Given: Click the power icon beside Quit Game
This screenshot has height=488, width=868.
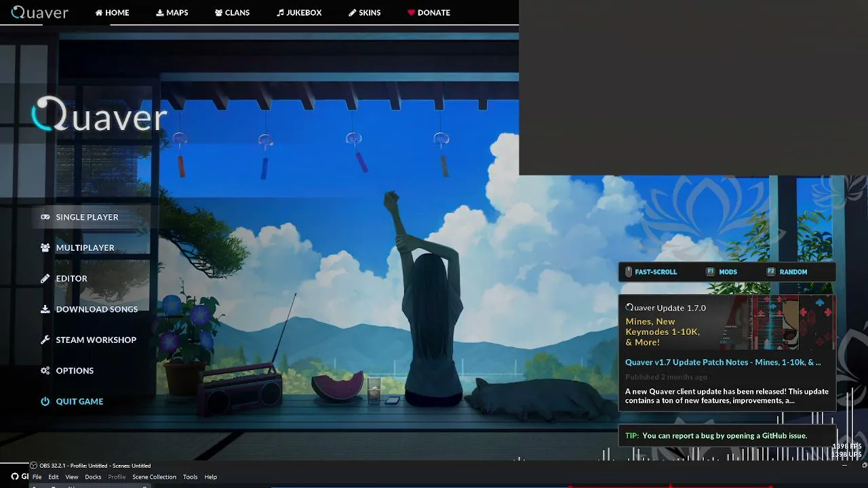Looking at the screenshot, I should pyautogui.click(x=45, y=401).
